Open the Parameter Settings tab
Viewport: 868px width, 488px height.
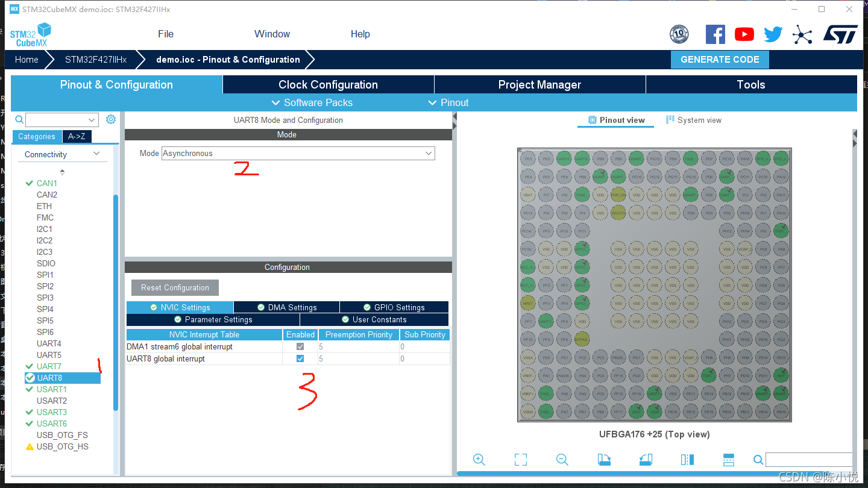[213, 319]
